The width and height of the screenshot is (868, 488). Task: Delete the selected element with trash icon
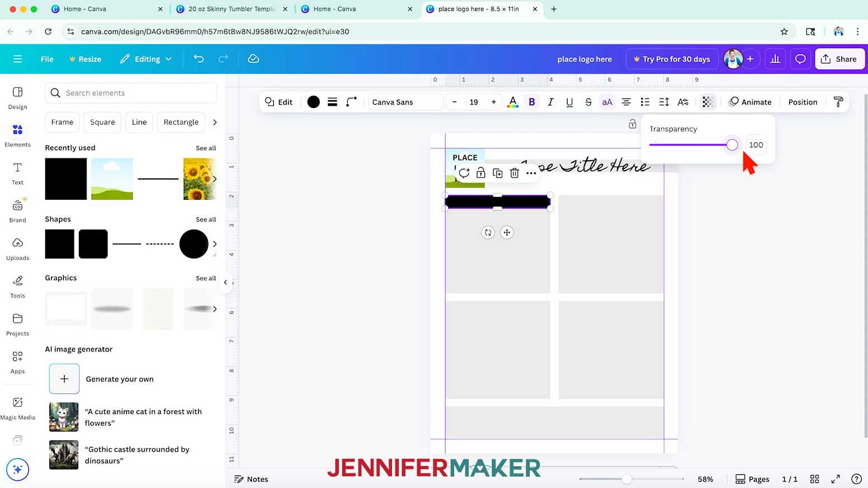click(514, 173)
